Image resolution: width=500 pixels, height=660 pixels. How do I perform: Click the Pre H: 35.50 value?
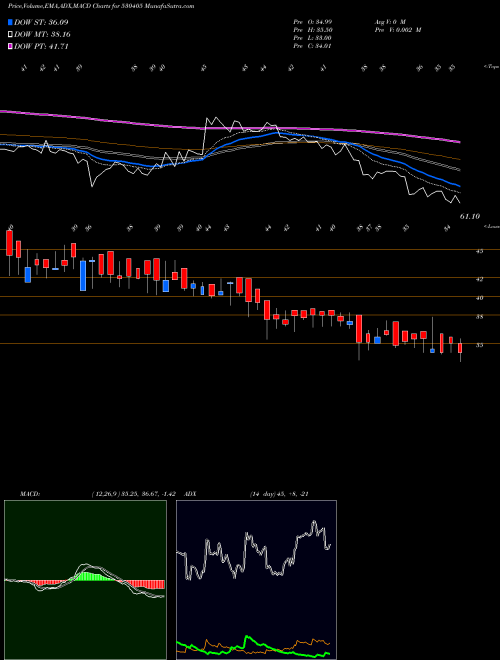point(312,30)
